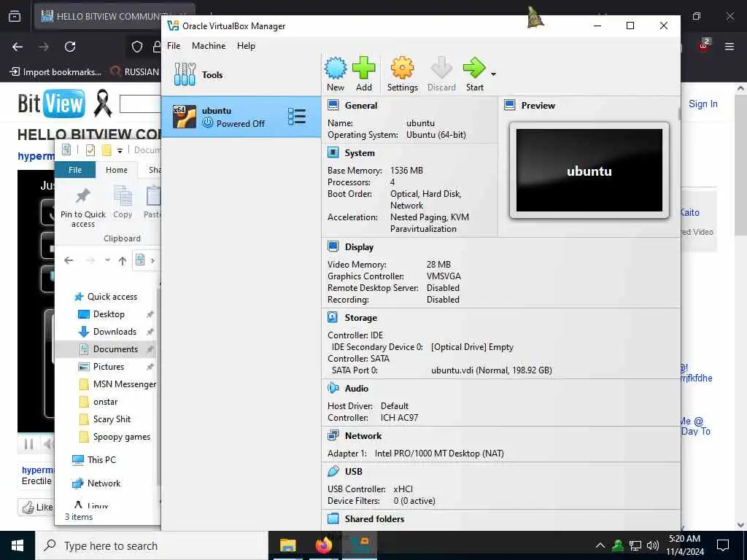This screenshot has height=560, width=747.
Task: Click the Shared folders section header
Action: click(374, 518)
